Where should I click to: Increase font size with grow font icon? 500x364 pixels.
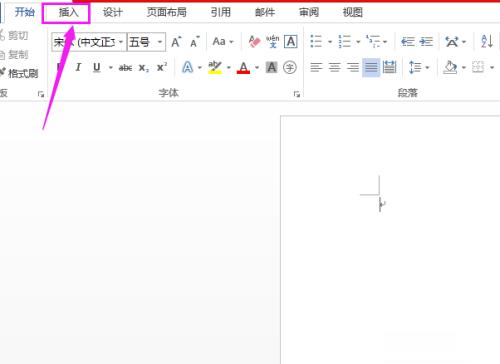(x=176, y=42)
